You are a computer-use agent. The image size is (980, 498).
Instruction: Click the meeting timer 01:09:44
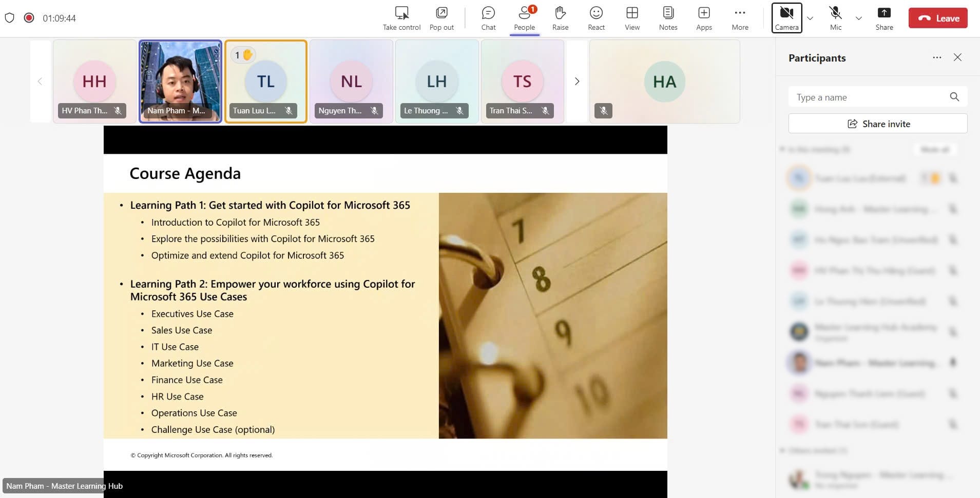coord(59,18)
